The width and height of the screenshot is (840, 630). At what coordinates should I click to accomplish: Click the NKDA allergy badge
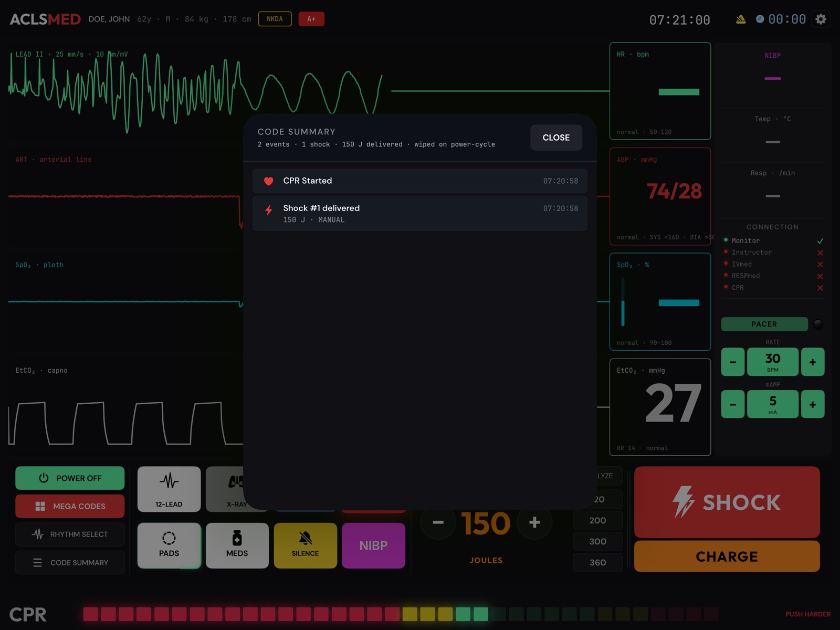(x=275, y=19)
